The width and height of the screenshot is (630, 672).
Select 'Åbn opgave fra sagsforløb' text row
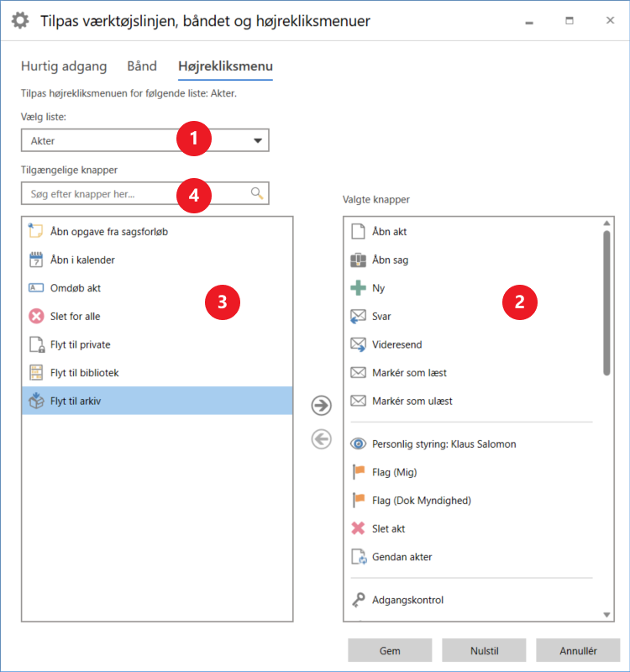tap(109, 232)
